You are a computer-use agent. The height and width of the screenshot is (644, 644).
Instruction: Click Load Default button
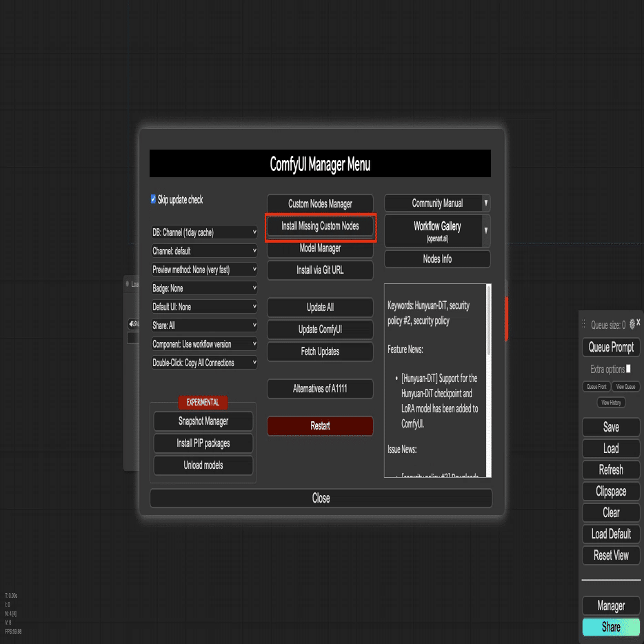[611, 534]
